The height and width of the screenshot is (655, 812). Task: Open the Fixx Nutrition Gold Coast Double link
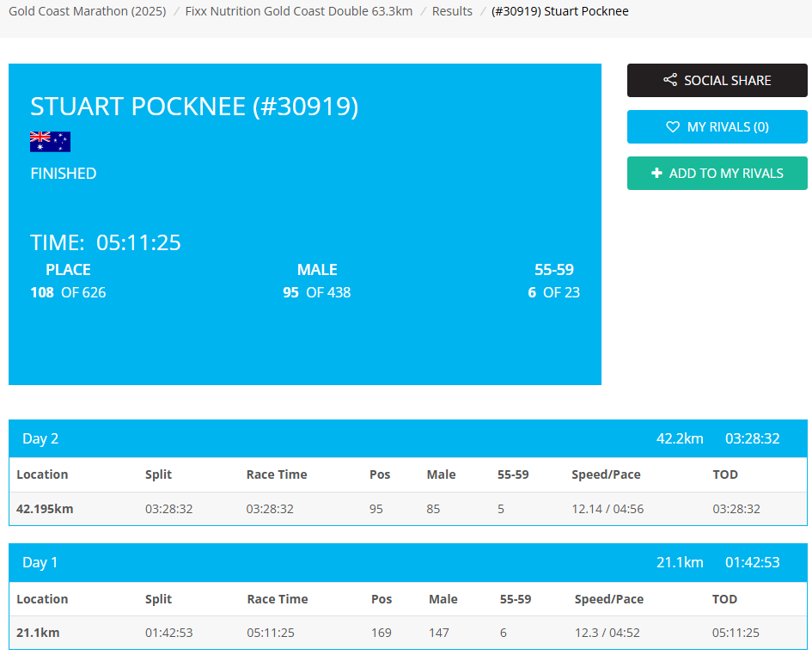(298, 11)
